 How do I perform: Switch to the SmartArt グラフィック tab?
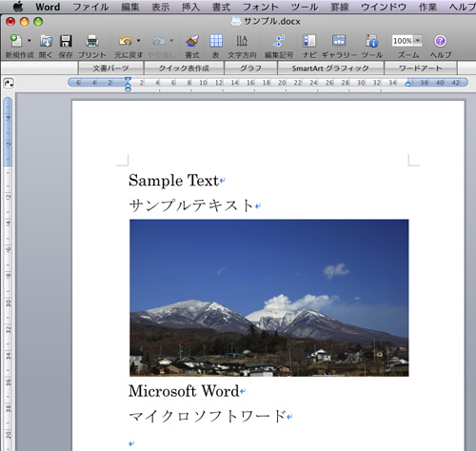point(330,69)
